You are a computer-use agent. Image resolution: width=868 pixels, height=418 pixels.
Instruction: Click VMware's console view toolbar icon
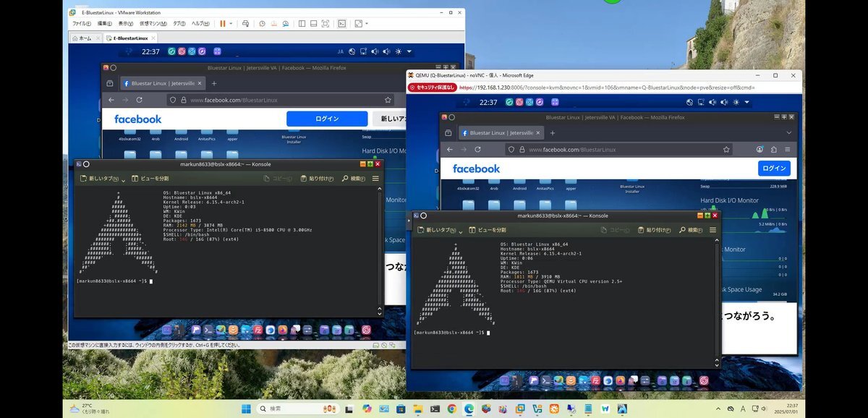[342, 24]
